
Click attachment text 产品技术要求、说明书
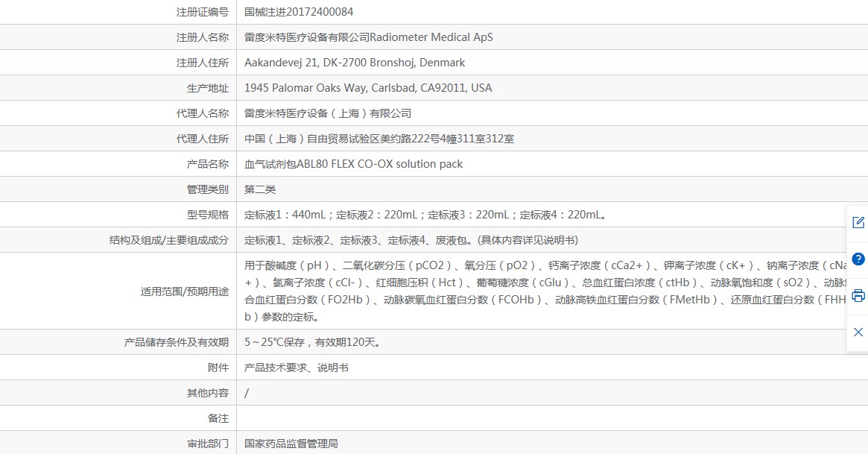pyautogui.click(x=297, y=368)
